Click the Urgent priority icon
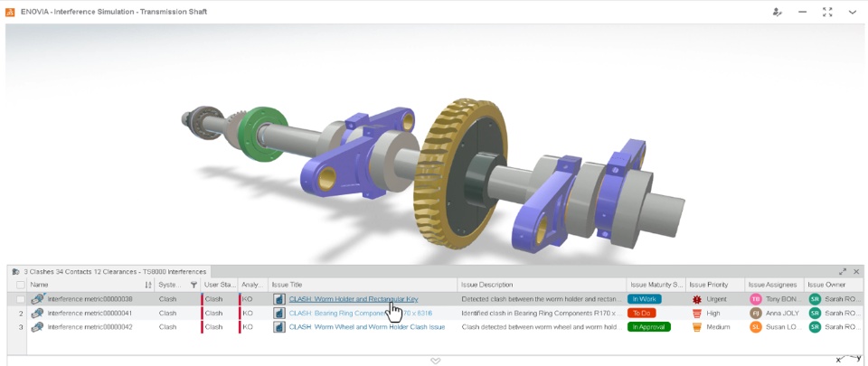 (x=697, y=299)
